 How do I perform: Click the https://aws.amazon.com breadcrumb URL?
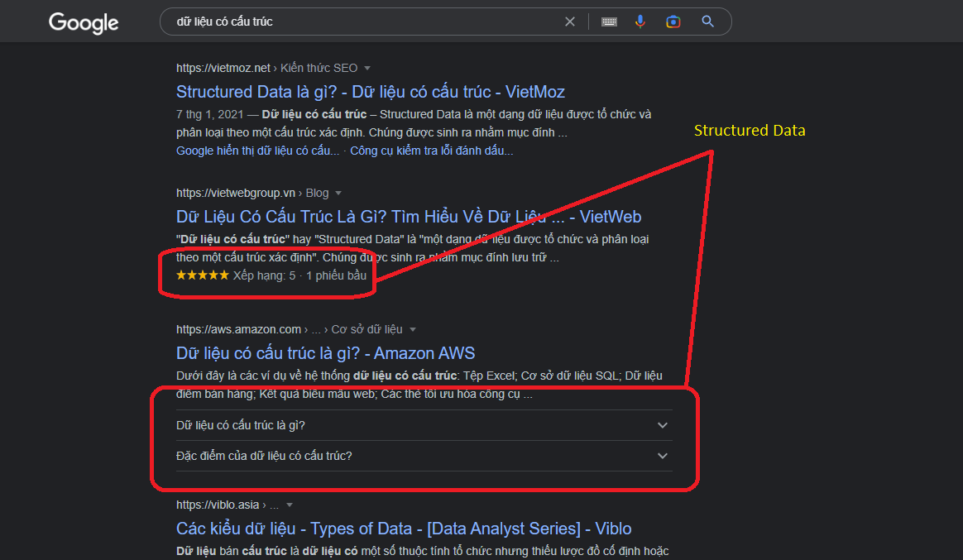pyautogui.click(x=238, y=330)
